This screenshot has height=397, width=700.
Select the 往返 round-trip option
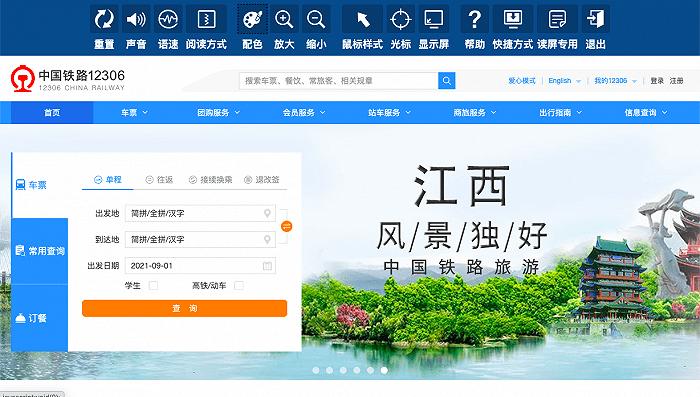pos(159,180)
